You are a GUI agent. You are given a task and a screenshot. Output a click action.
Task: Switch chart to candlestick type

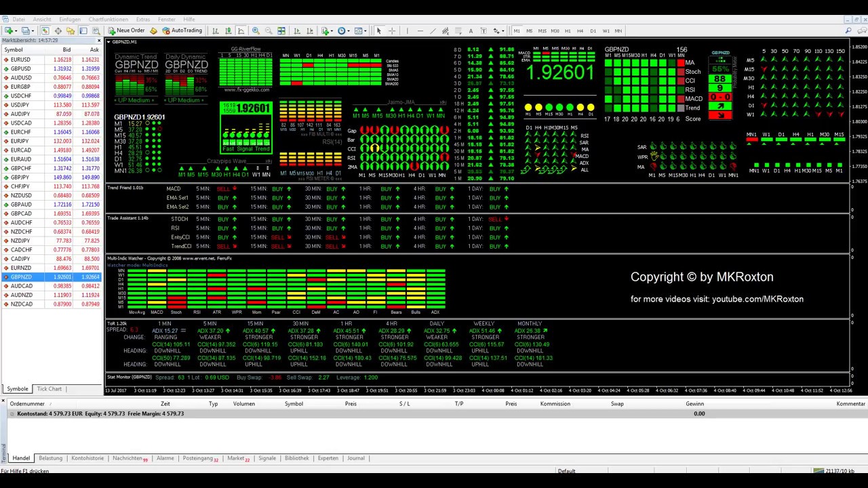point(228,30)
